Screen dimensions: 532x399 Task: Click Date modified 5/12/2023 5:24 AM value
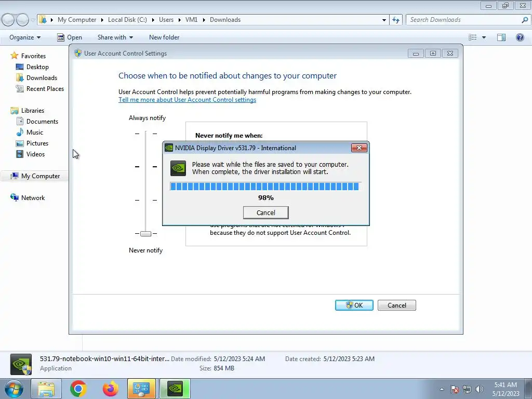239,358
